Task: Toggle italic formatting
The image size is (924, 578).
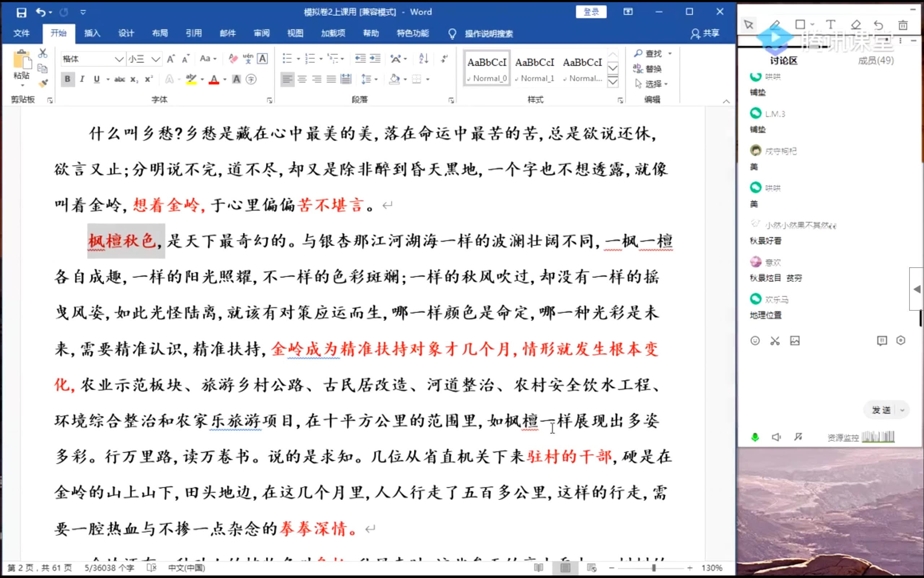Action: [x=82, y=79]
